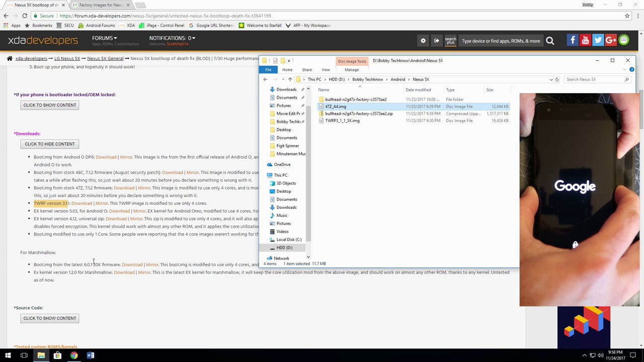The image size is (644, 362).
Task: Open Mirror link for 47Z 7.1.2 boot.img
Action: (144, 188)
